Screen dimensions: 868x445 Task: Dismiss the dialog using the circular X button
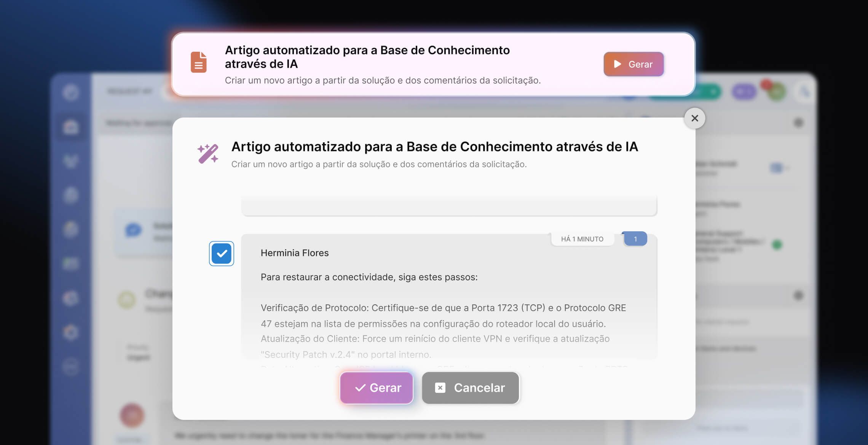click(x=694, y=118)
